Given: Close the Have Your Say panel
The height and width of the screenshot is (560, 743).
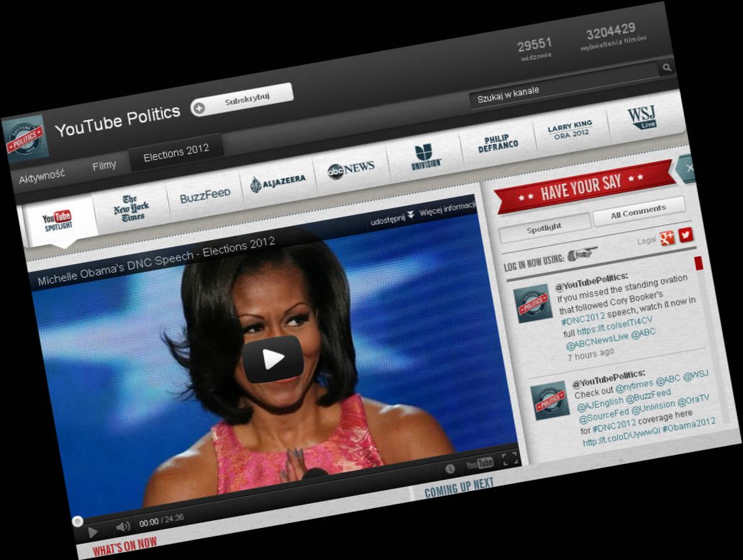Looking at the screenshot, I should click(688, 168).
